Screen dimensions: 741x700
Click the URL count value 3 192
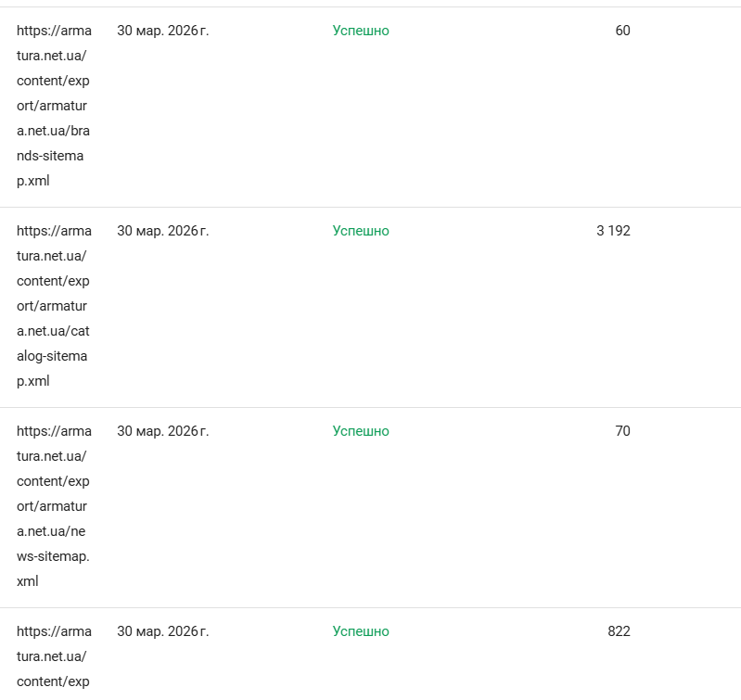(x=613, y=231)
